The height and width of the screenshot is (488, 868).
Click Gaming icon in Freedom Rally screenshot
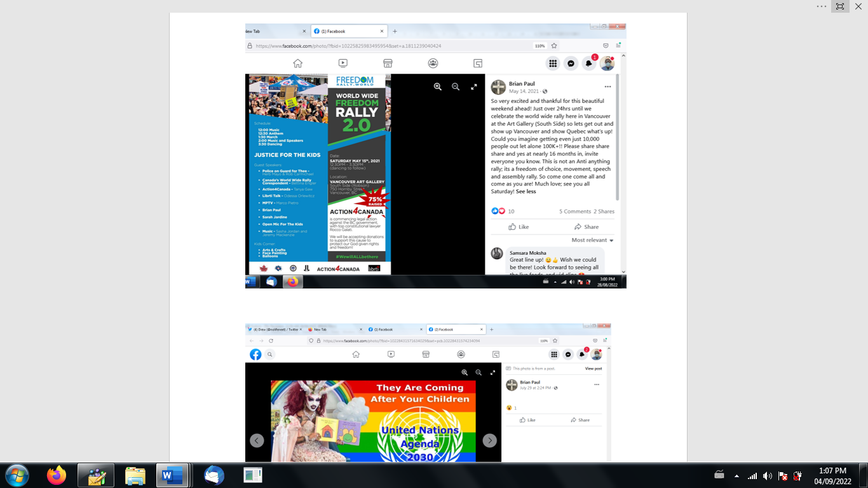478,64
